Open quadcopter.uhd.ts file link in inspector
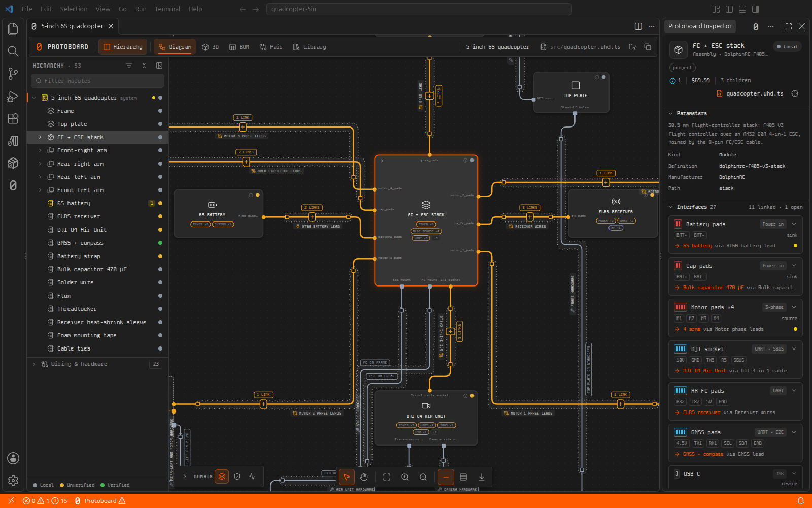This screenshot has height=508, width=812. click(750, 93)
